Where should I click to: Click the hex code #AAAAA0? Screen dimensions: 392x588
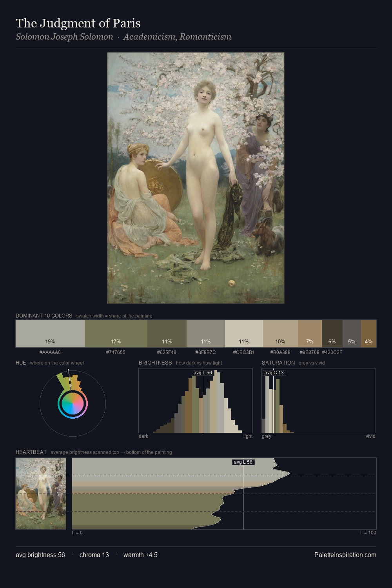pyautogui.click(x=50, y=352)
